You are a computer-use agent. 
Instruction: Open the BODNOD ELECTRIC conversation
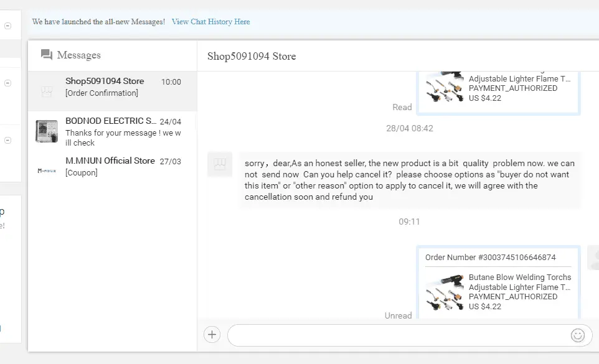112,131
